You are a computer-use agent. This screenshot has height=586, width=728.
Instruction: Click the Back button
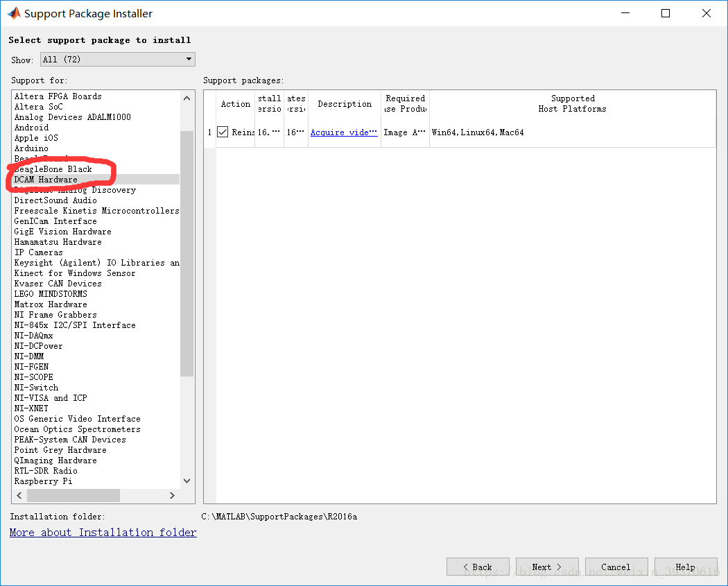[x=478, y=567]
